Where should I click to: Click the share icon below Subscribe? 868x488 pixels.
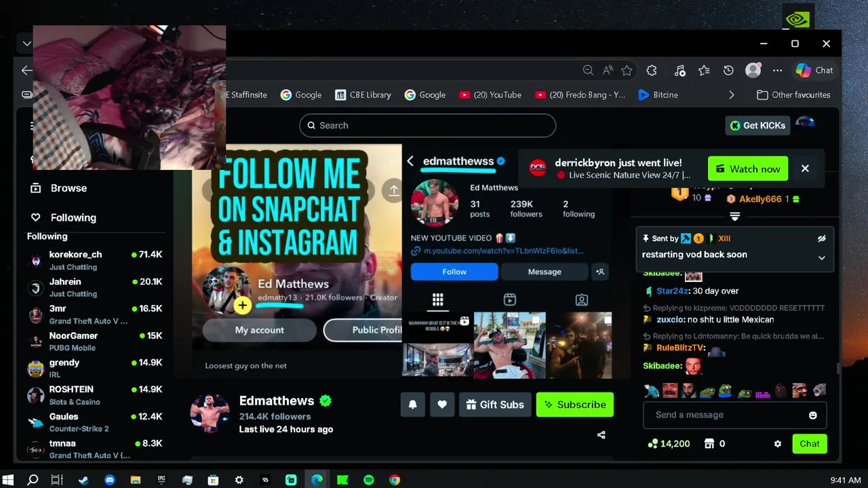(x=601, y=435)
